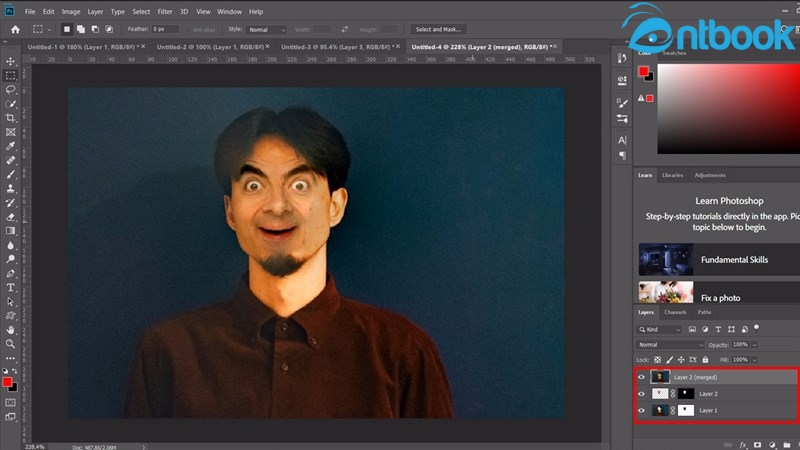Open the Fix a photo tutorial

tap(719, 292)
